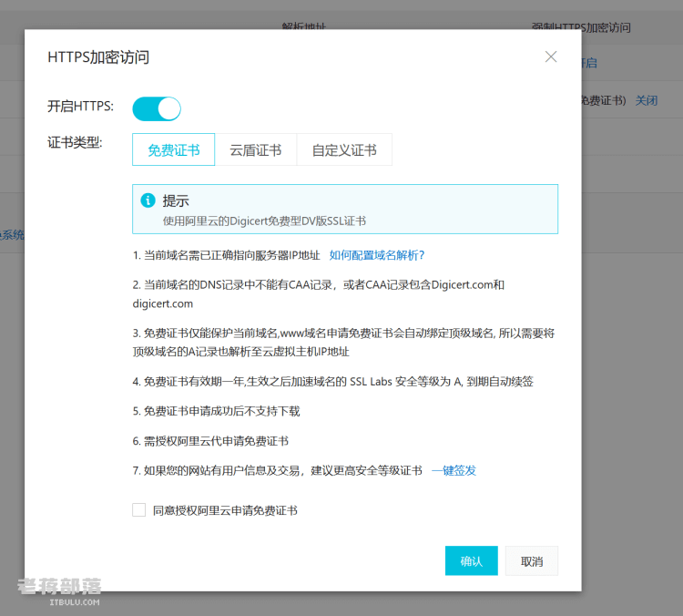The height and width of the screenshot is (616, 683).
Task: Confirm with the 确认 button
Action: (472, 560)
